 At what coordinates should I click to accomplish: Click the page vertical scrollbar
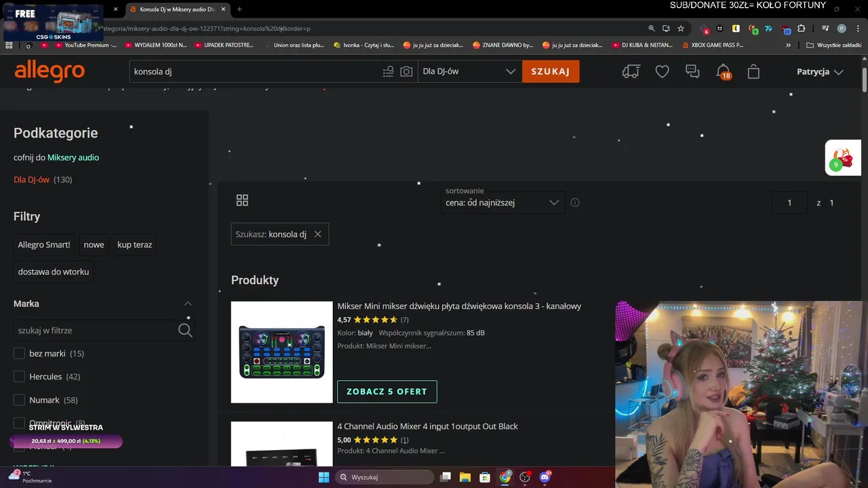click(865, 80)
